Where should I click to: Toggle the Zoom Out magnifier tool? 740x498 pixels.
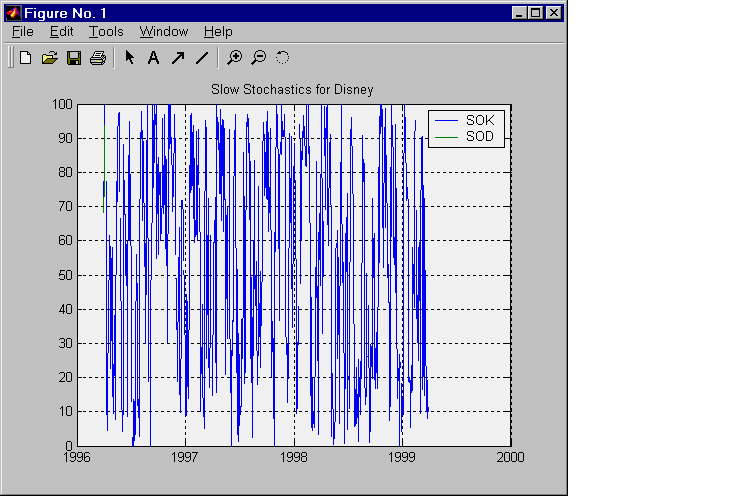coord(258,58)
